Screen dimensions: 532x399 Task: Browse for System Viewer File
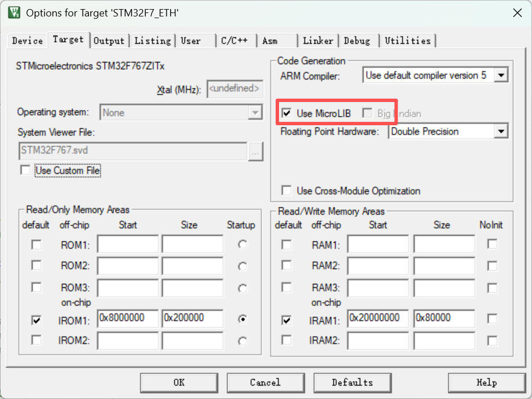pyautogui.click(x=255, y=151)
